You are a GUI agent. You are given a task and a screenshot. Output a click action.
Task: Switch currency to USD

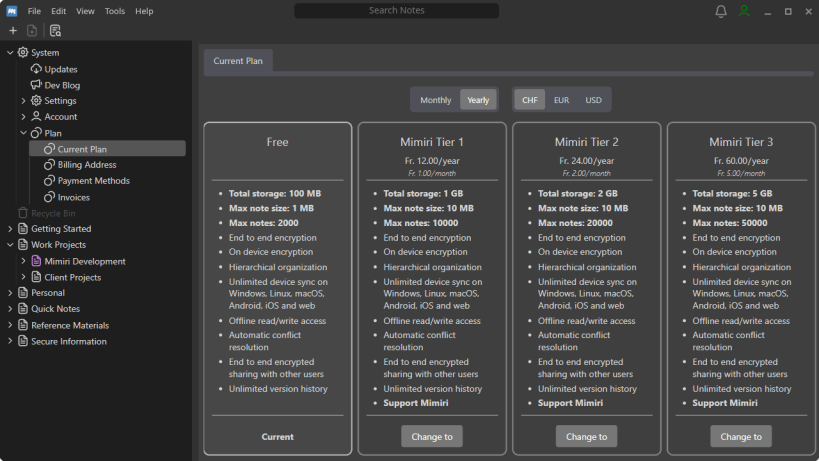[x=593, y=100]
